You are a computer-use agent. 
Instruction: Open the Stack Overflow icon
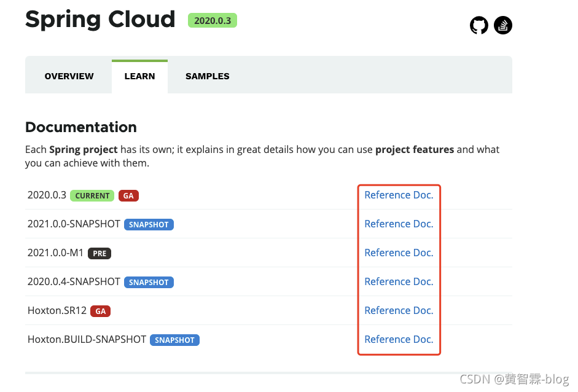[x=503, y=25]
